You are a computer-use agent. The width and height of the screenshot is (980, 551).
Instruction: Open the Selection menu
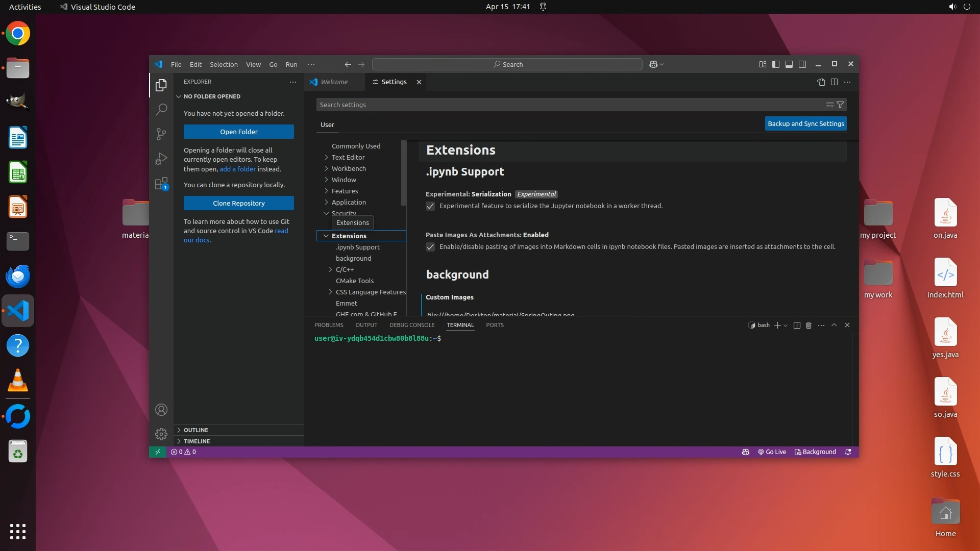[x=224, y=64]
